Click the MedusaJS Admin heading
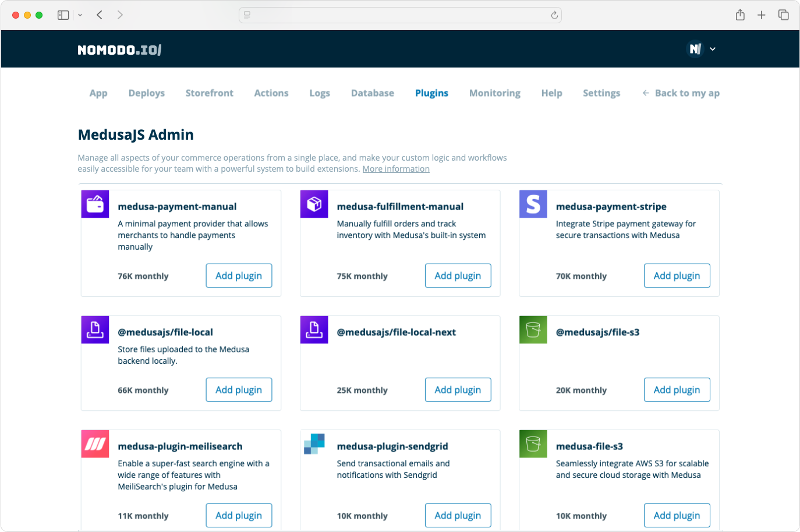 click(136, 135)
